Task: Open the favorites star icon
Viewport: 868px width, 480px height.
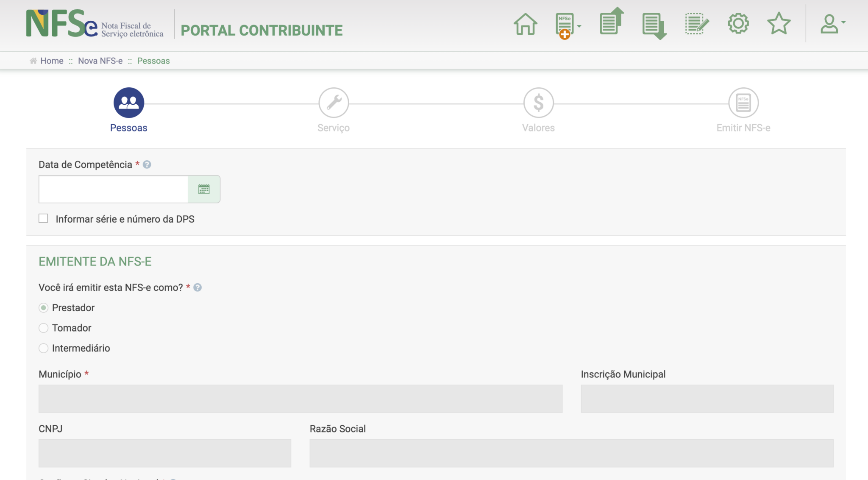Action: pyautogui.click(x=779, y=23)
